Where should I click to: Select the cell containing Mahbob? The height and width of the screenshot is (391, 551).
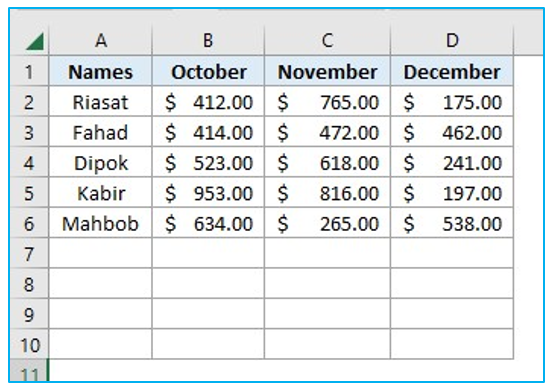pos(101,223)
